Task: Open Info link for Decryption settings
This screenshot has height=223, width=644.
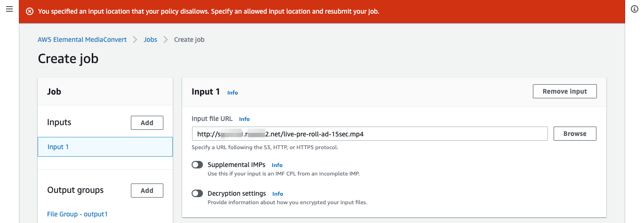Action: click(278, 194)
